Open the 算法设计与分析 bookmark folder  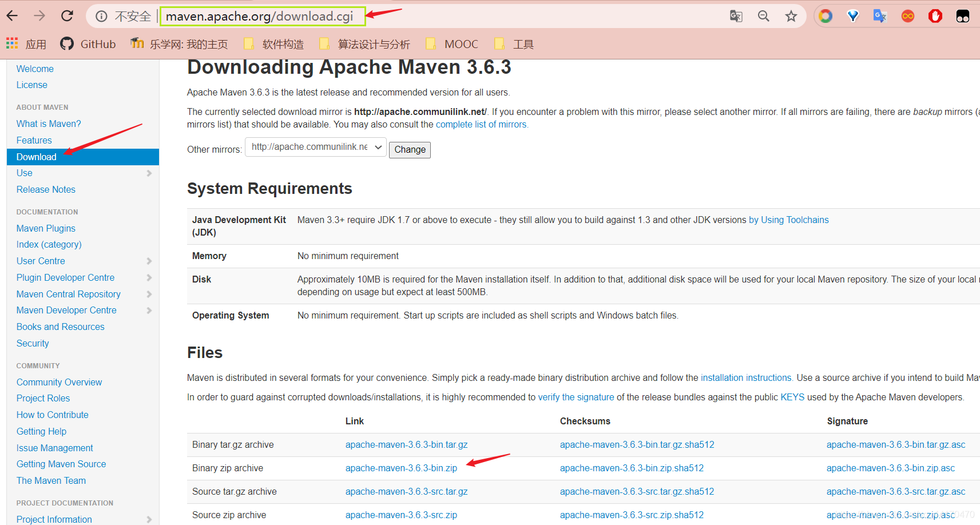coord(364,44)
